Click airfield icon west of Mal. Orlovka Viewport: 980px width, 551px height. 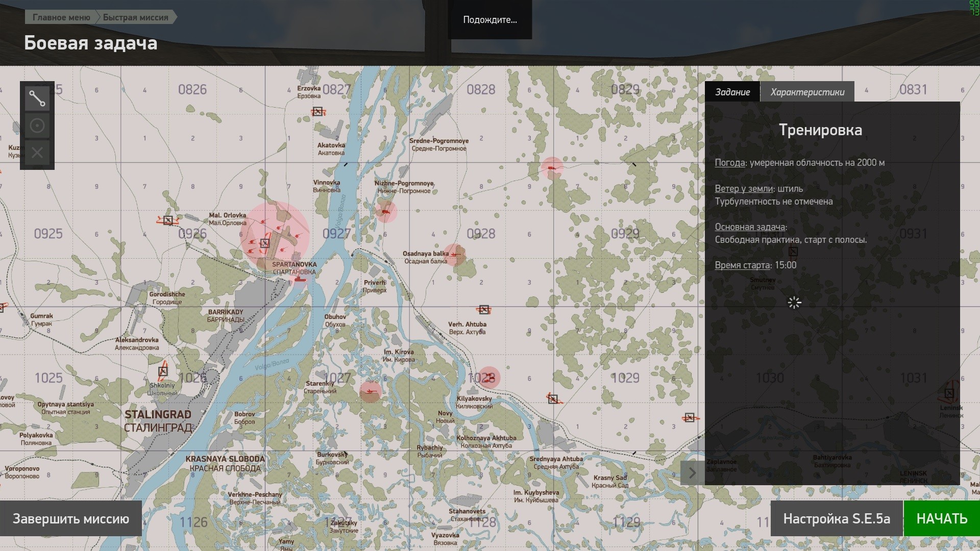168,220
